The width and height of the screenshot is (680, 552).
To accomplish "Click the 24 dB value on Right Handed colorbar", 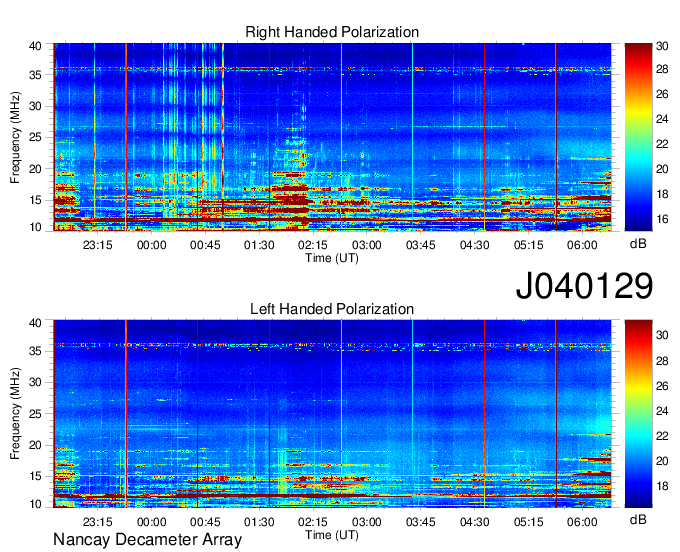I will [x=662, y=119].
